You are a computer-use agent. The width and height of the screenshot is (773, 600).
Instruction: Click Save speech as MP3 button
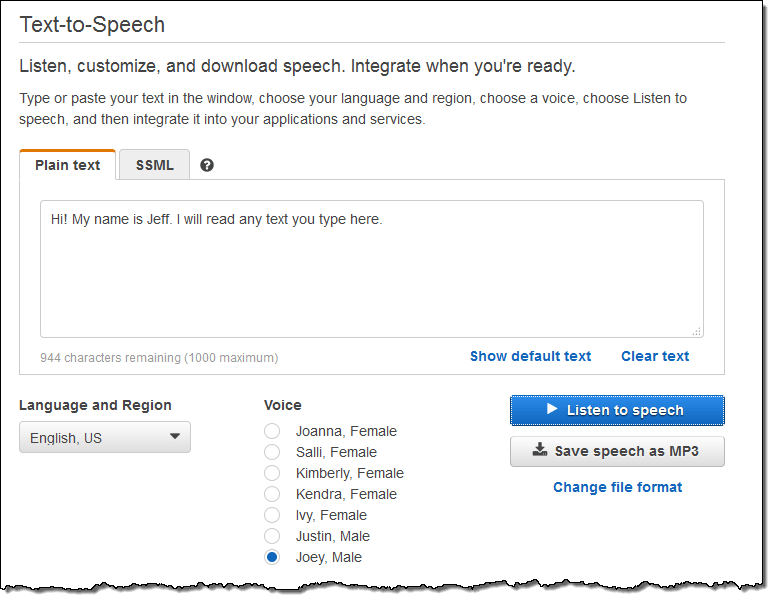(617, 451)
